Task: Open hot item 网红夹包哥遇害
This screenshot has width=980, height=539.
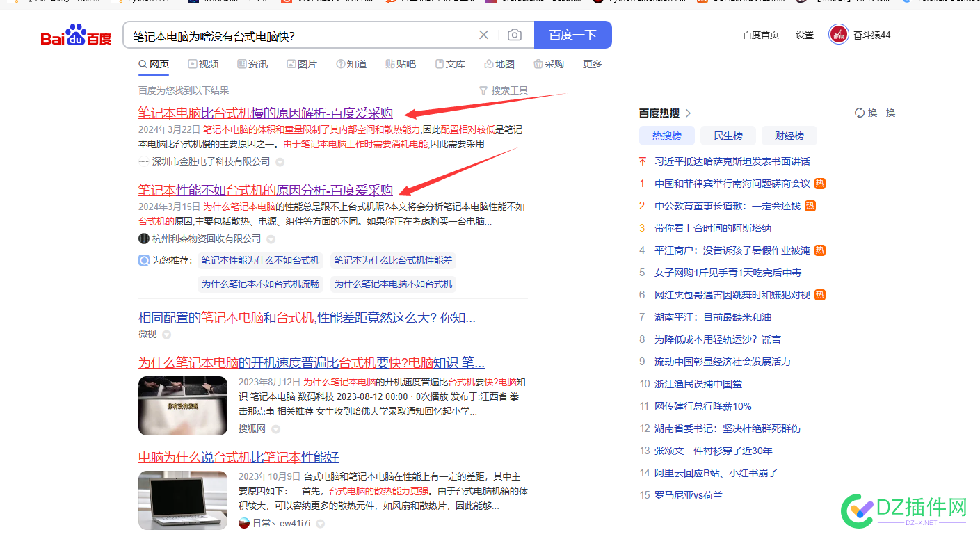Action: click(x=732, y=295)
